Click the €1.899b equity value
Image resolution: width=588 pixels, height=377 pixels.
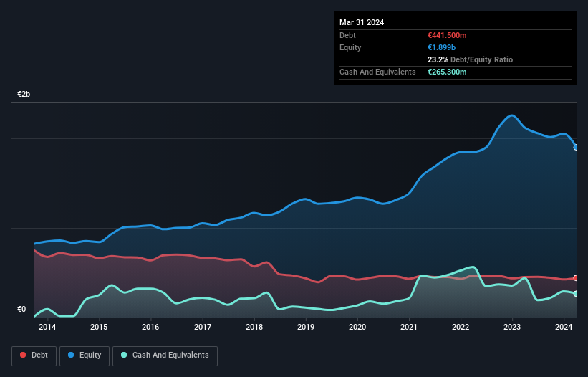pyautogui.click(x=442, y=47)
